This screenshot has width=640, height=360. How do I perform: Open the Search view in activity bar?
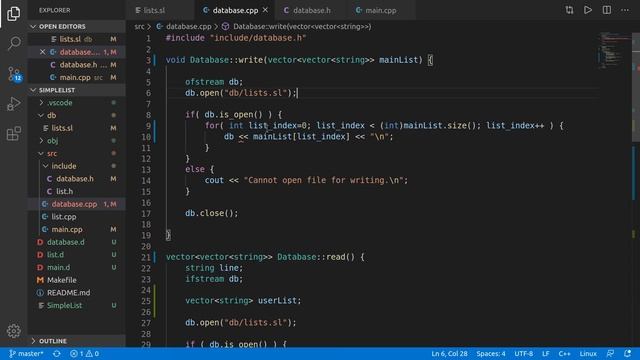[13, 43]
